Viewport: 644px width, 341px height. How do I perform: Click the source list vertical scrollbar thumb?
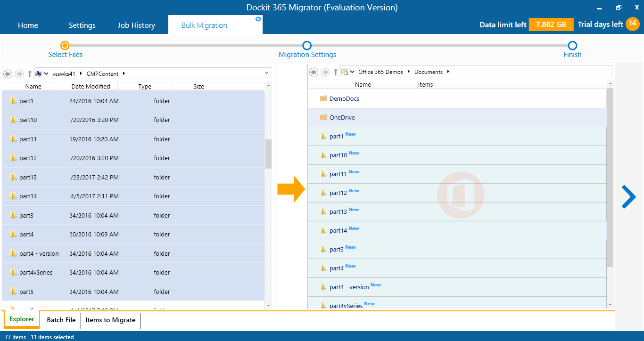coord(268,154)
